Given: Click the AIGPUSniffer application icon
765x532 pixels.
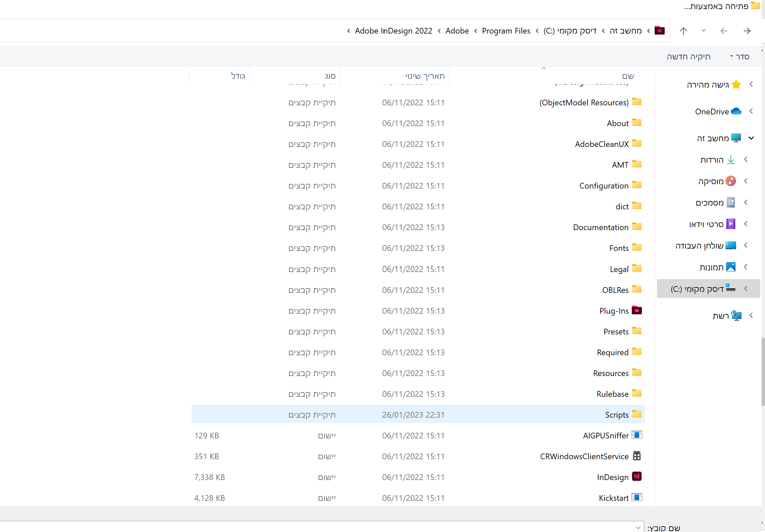Looking at the screenshot, I should (636, 435).
